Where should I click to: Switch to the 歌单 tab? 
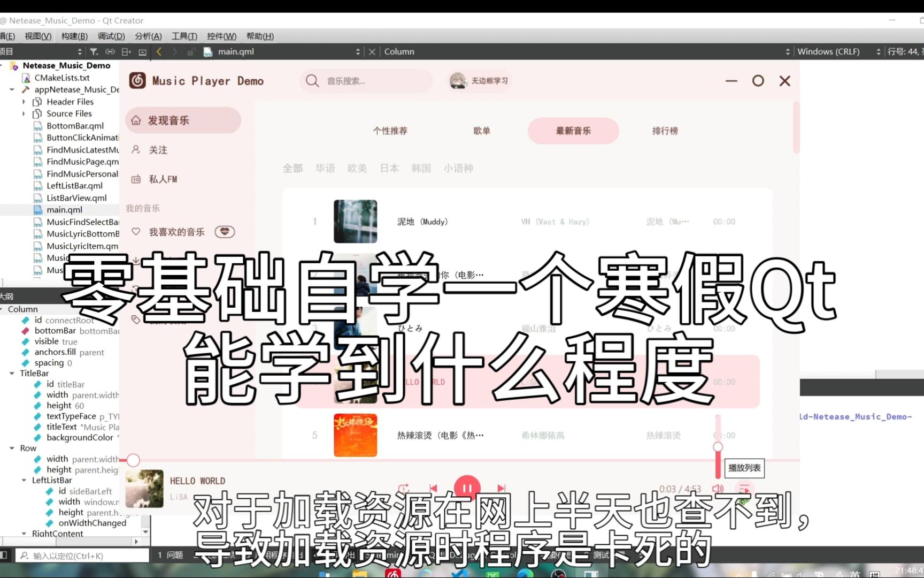482,131
